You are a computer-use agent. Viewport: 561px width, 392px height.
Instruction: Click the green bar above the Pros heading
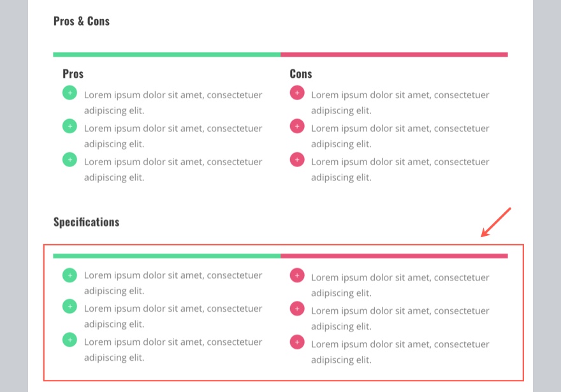coord(166,55)
